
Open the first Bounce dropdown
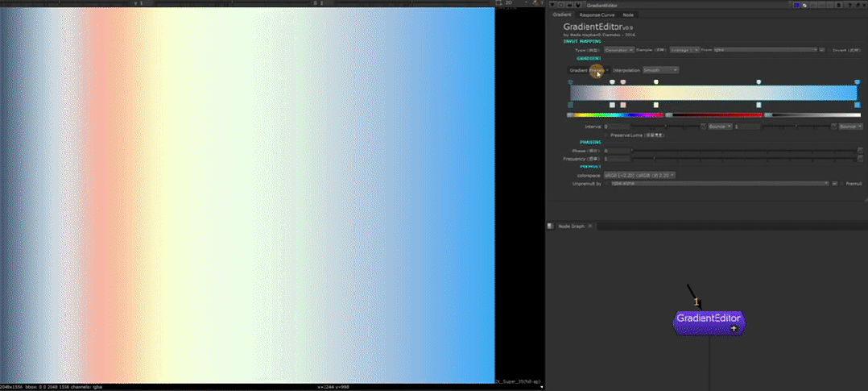(x=720, y=127)
